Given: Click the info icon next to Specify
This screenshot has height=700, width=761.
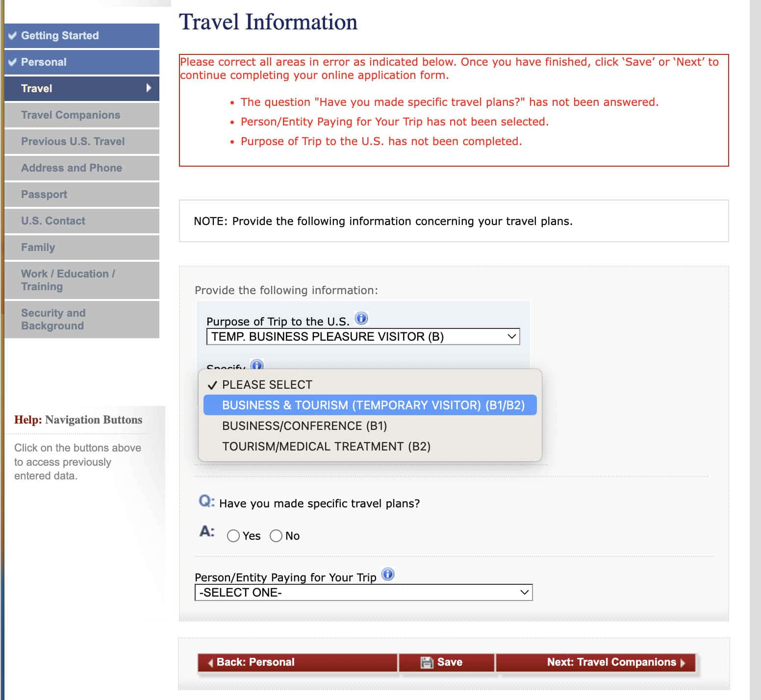Looking at the screenshot, I should pos(257,365).
